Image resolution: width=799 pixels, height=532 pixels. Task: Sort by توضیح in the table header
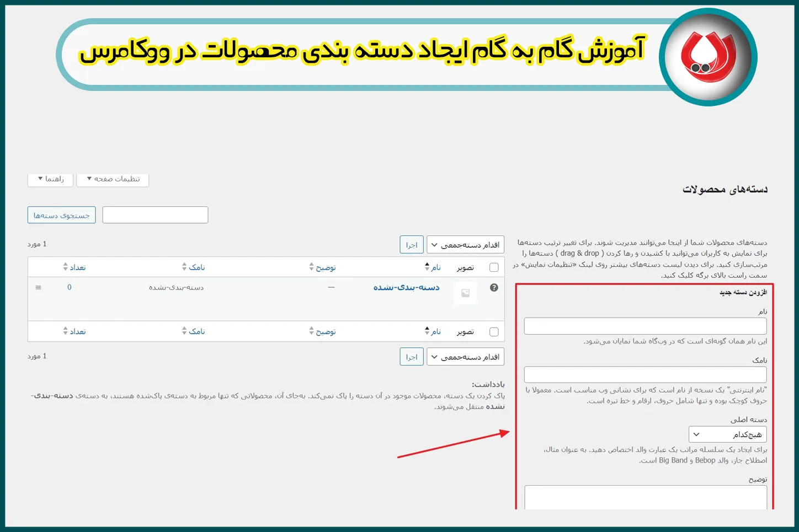[322, 267]
